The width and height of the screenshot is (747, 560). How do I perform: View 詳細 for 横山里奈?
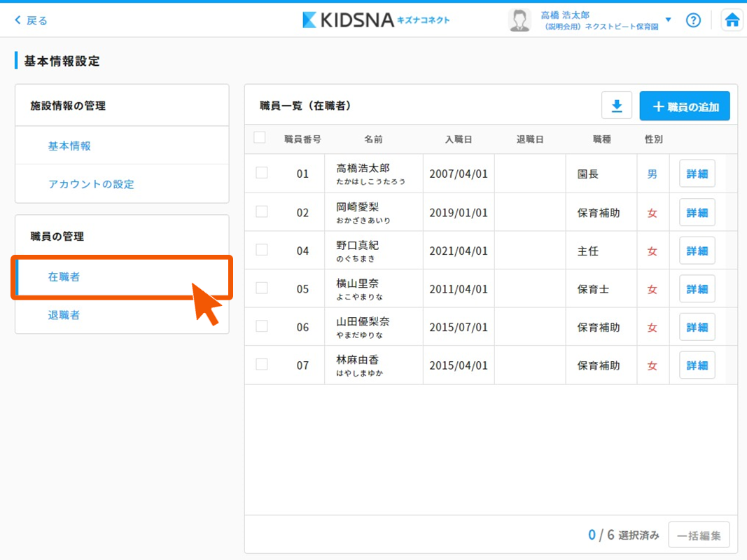pyautogui.click(x=697, y=288)
